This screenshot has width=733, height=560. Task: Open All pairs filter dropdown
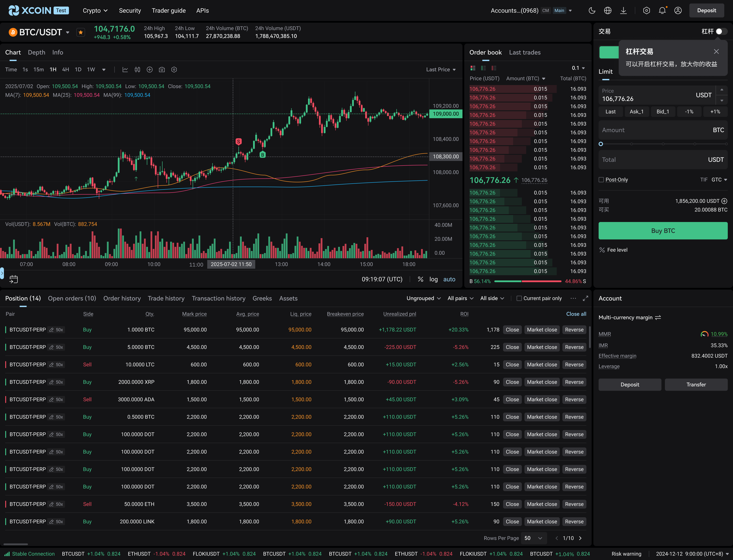(460, 298)
